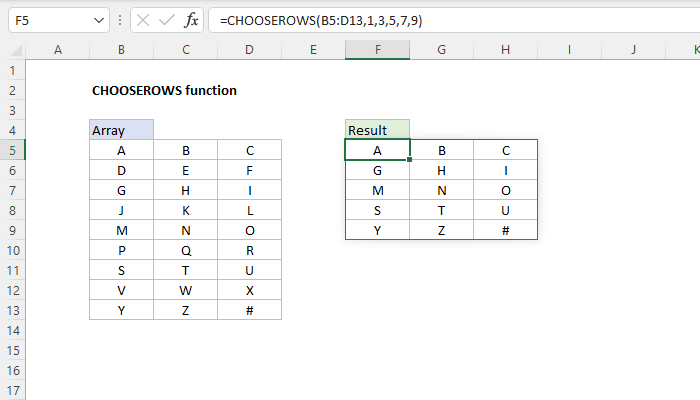Click the formula bar options dots handle
This screenshot has height=400, width=700.
coord(120,20)
